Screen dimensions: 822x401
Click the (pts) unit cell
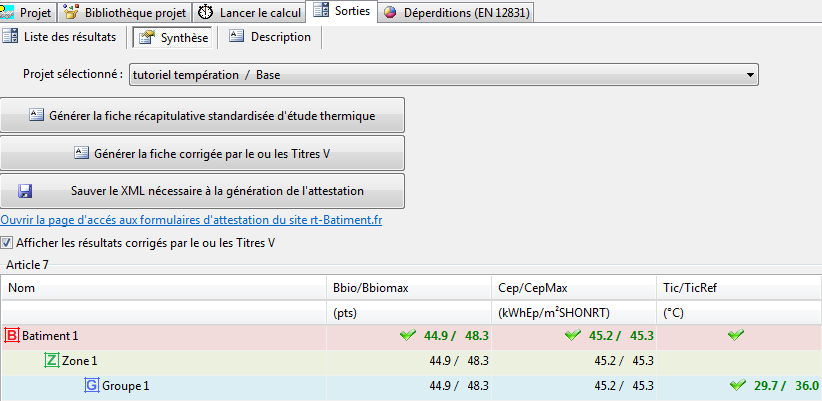tap(409, 313)
